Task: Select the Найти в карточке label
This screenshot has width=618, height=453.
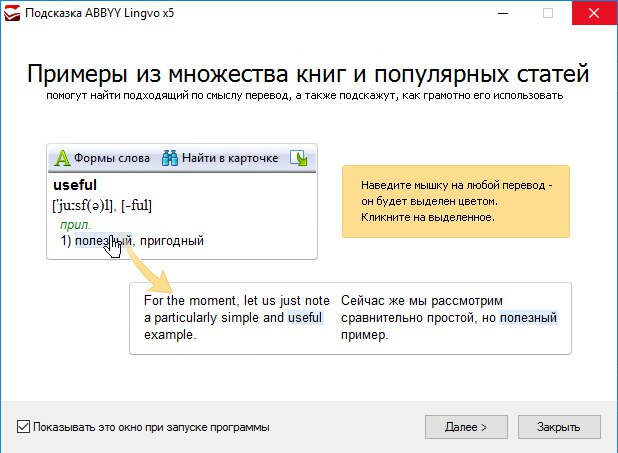Action: pyautogui.click(x=230, y=158)
